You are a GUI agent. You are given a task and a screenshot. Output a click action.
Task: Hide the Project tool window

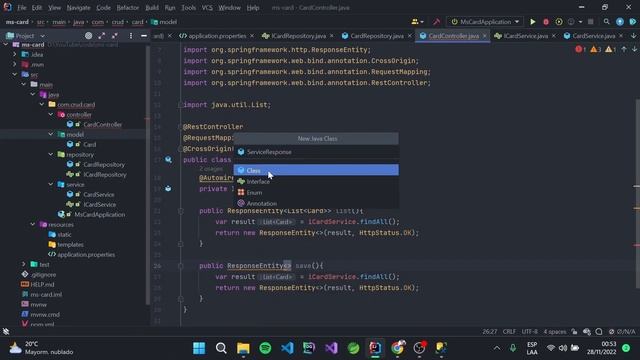(144, 36)
